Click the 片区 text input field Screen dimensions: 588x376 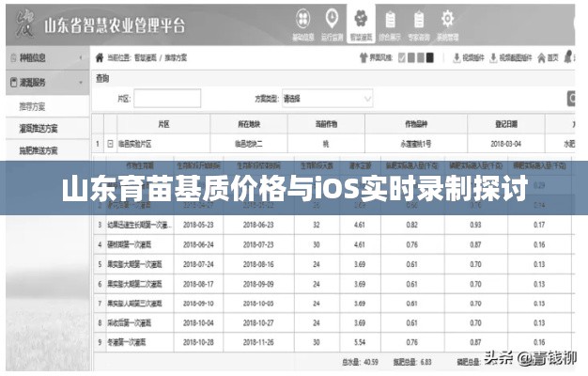(x=167, y=98)
